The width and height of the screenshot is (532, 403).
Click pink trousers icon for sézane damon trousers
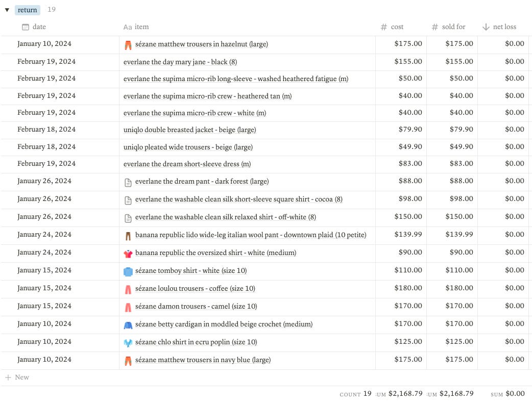(128, 308)
